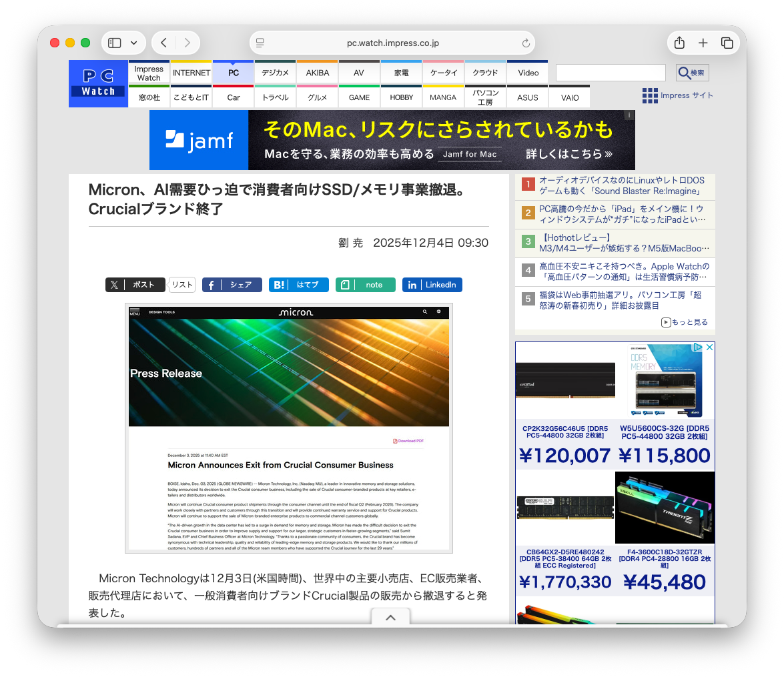The image size is (784, 677).
Task: Open the Impress サイト grid menu
Action: point(677,95)
